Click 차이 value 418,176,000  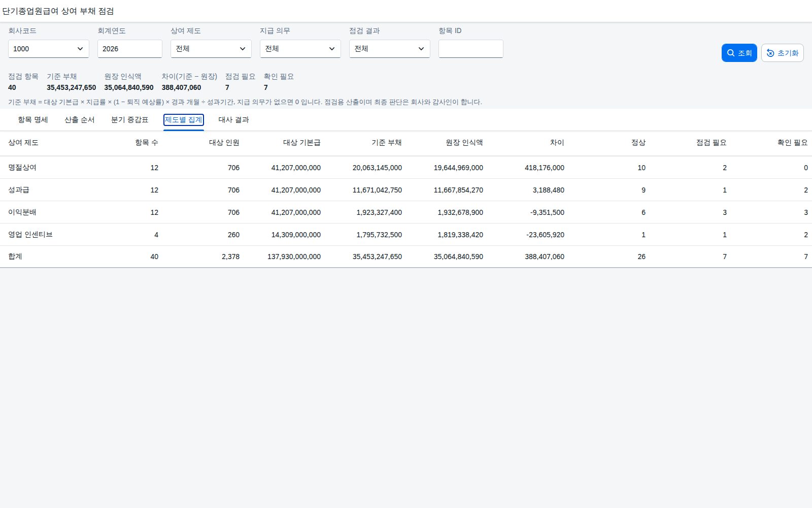pos(545,168)
